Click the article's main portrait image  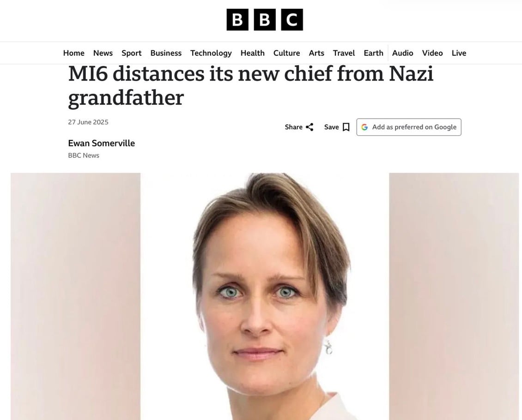(x=265, y=296)
